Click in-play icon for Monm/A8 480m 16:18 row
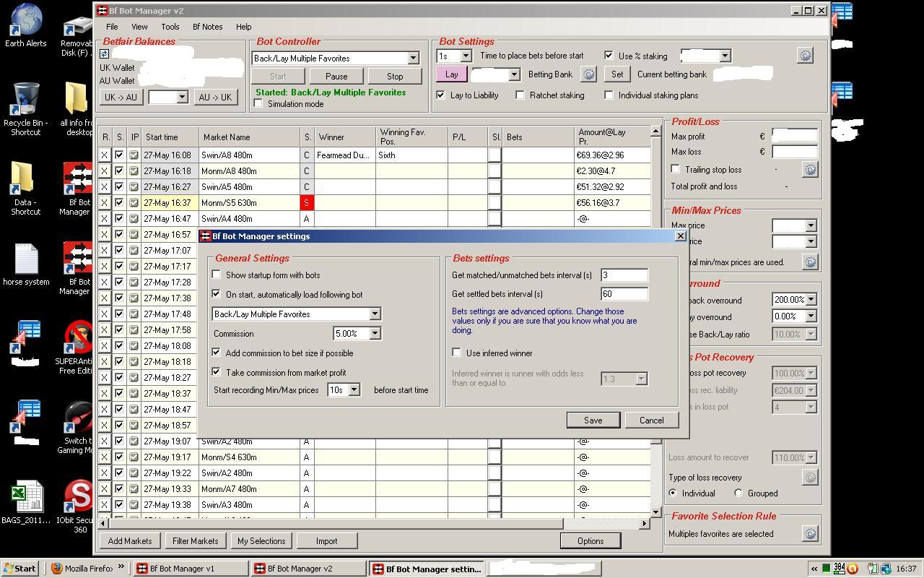 [x=134, y=171]
